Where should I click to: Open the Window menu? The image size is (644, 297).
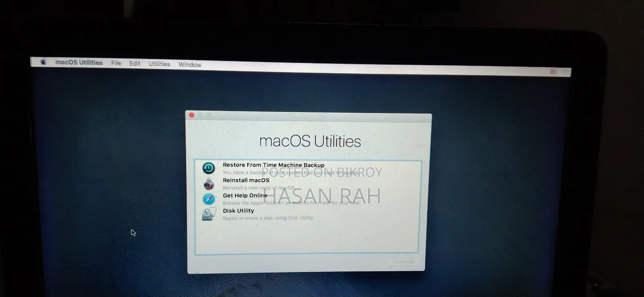click(190, 64)
